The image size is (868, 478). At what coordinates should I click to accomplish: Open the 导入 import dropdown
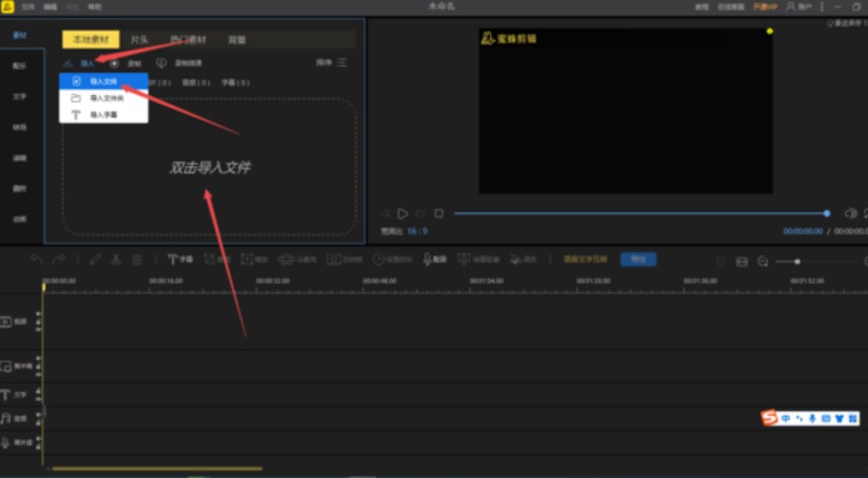(x=83, y=62)
